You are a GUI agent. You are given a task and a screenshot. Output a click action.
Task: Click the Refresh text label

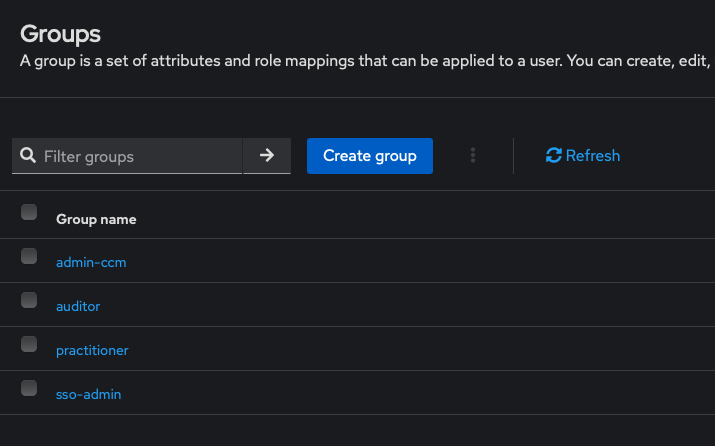click(x=593, y=155)
